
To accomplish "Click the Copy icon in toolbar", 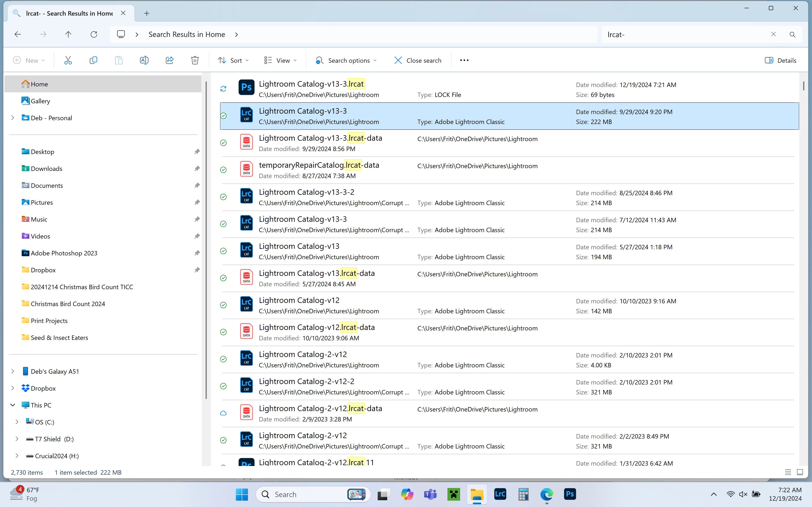I will coord(93,60).
